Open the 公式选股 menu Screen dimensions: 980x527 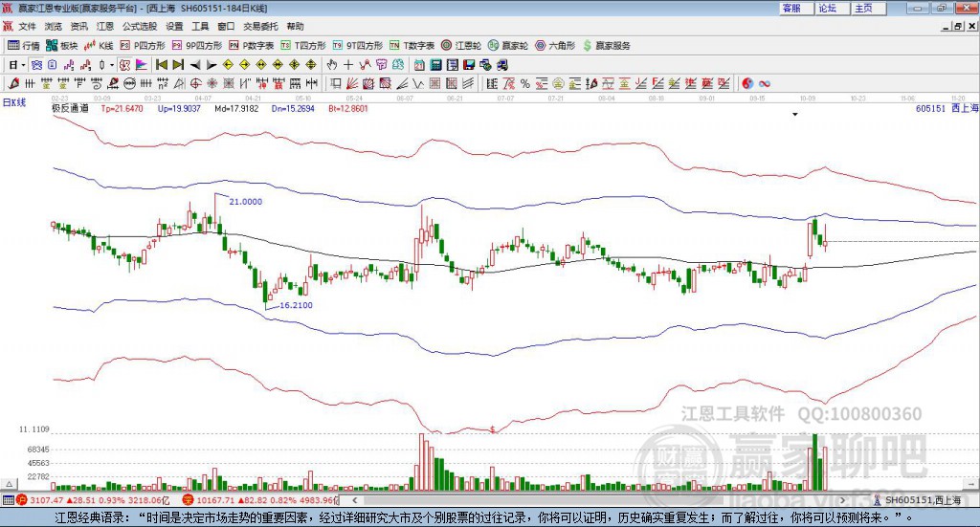(x=140, y=26)
